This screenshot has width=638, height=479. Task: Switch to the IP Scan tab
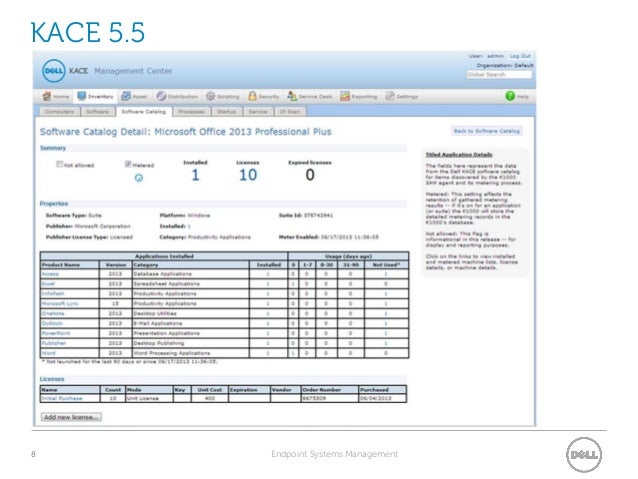click(290, 112)
